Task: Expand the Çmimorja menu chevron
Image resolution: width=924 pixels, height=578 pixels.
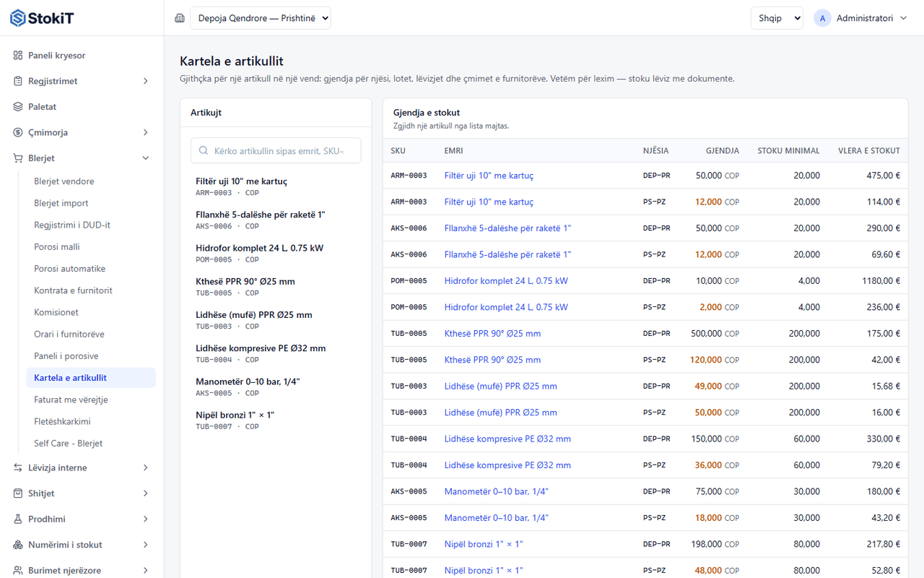Action: click(145, 132)
